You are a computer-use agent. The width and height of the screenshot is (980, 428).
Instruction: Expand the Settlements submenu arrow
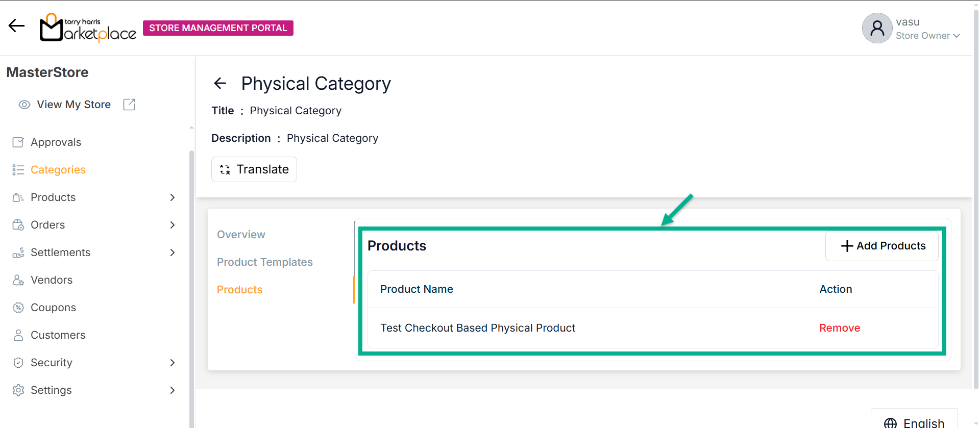(173, 253)
